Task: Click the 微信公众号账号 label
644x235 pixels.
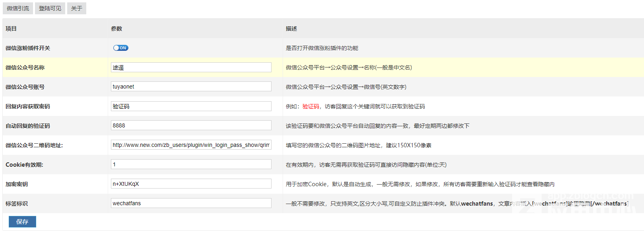Action: coord(25,87)
